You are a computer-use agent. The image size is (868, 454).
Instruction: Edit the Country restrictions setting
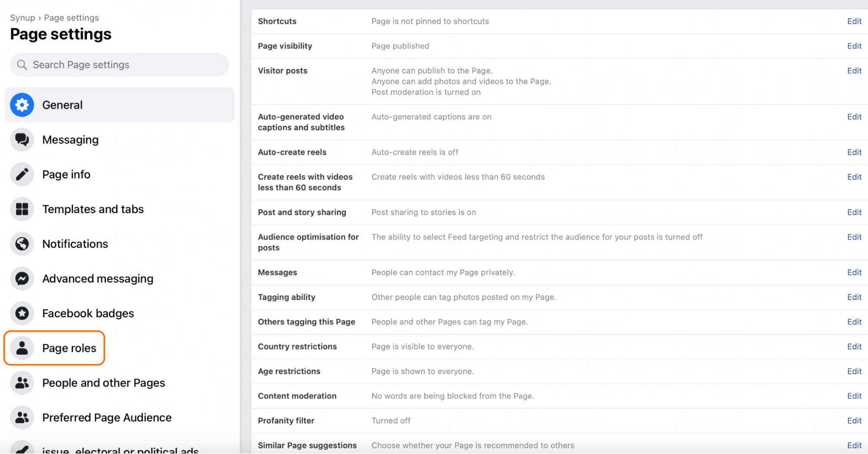point(854,346)
